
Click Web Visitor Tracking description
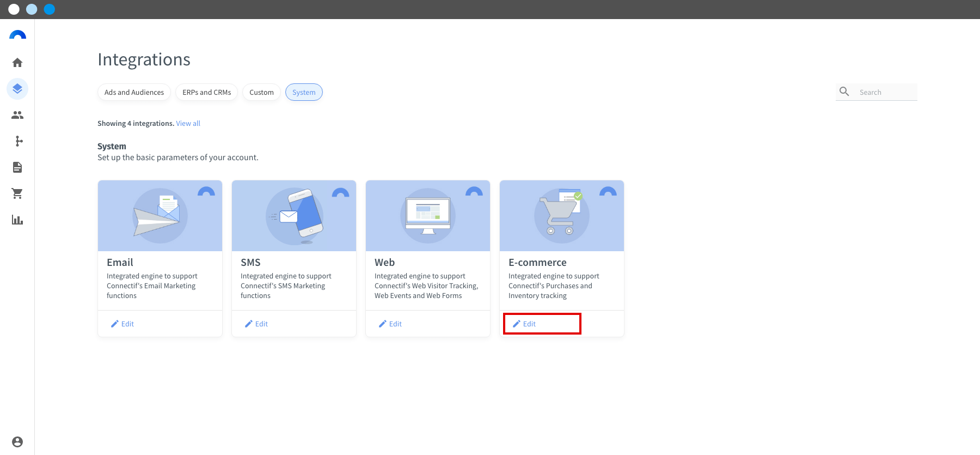click(426, 286)
